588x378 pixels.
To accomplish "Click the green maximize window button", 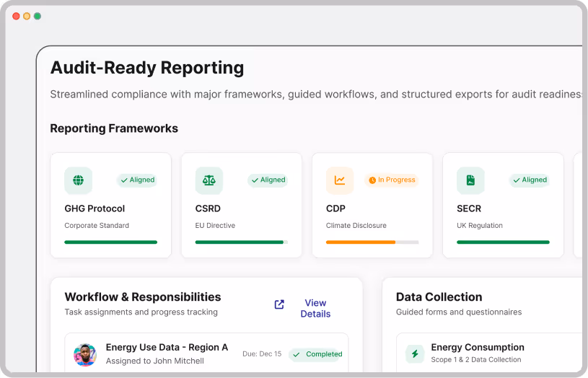I will (x=38, y=16).
